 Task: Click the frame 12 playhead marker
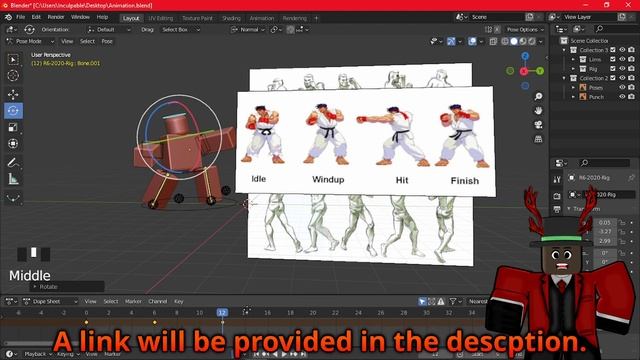(222, 313)
